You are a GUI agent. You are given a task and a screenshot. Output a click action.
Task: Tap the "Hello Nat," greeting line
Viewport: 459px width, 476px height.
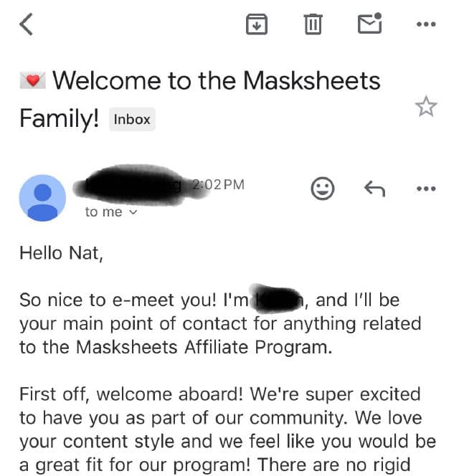click(x=61, y=252)
